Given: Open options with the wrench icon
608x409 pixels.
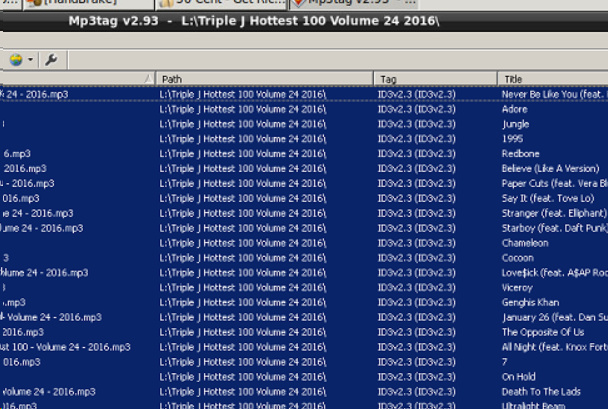Looking at the screenshot, I should click(51, 60).
